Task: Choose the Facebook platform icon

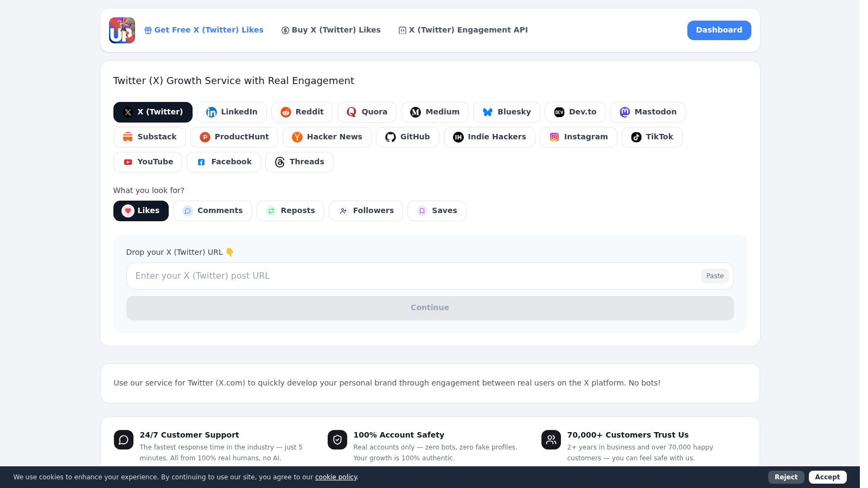Action: [201, 162]
